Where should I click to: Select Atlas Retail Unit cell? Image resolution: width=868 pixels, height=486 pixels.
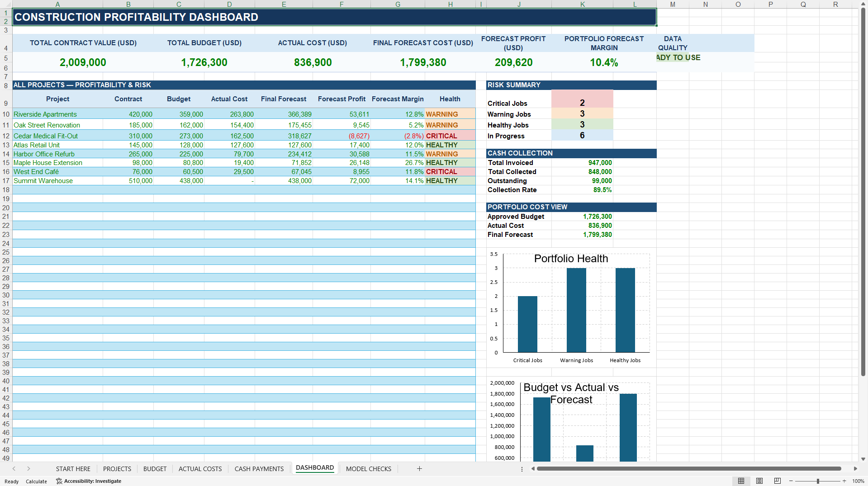pyautogui.click(x=57, y=145)
